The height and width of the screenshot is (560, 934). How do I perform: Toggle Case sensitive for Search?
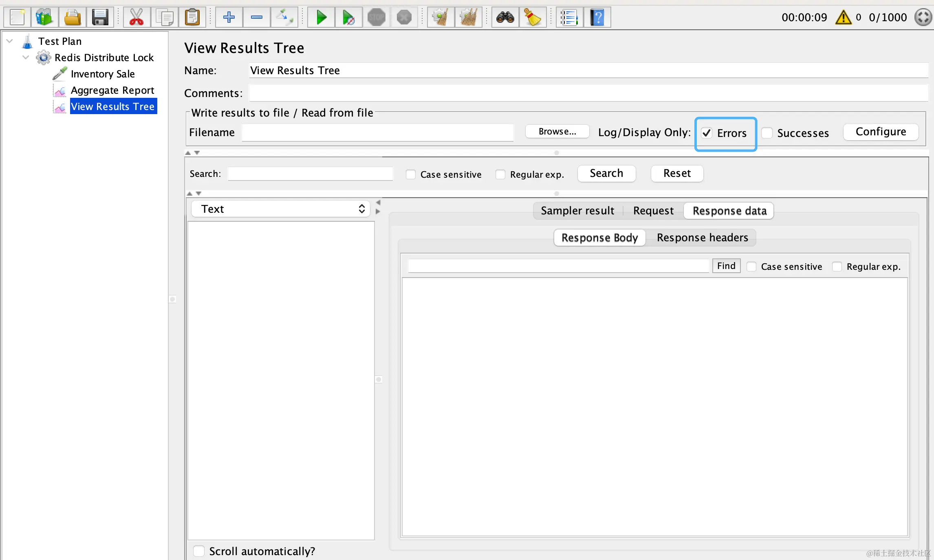pyautogui.click(x=411, y=174)
